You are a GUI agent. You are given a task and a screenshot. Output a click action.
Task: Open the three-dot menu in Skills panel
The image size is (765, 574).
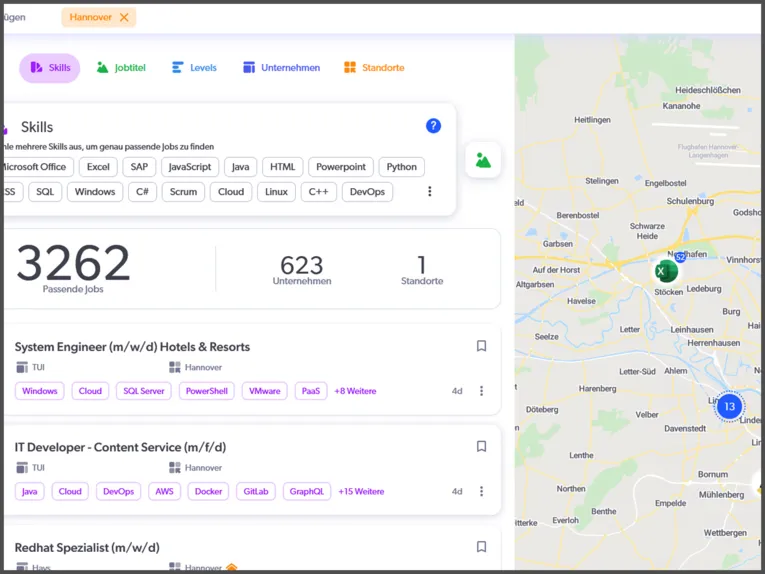429,191
